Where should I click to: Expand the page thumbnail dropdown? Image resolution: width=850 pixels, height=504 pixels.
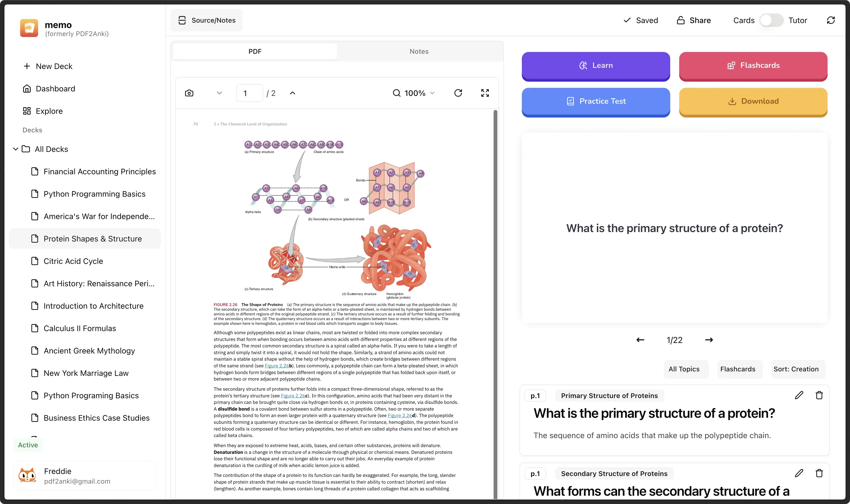point(219,93)
